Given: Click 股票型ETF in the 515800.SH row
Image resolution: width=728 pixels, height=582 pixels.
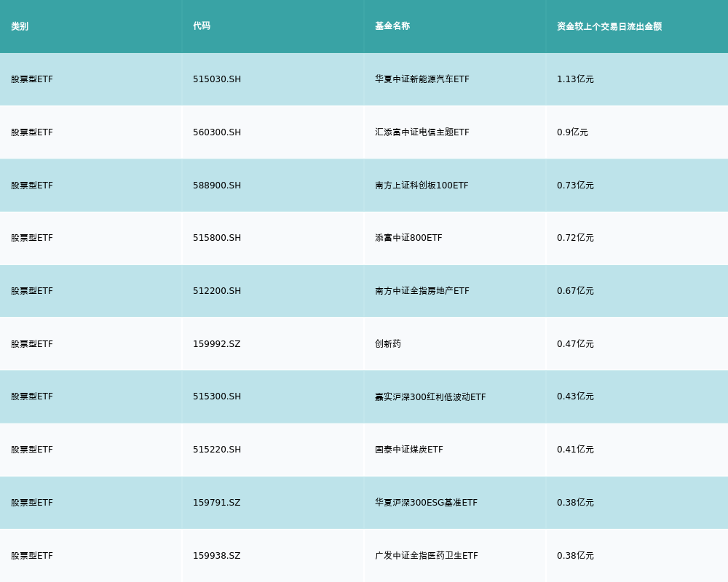Looking at the screenshot, I should [x=32, y=238].
